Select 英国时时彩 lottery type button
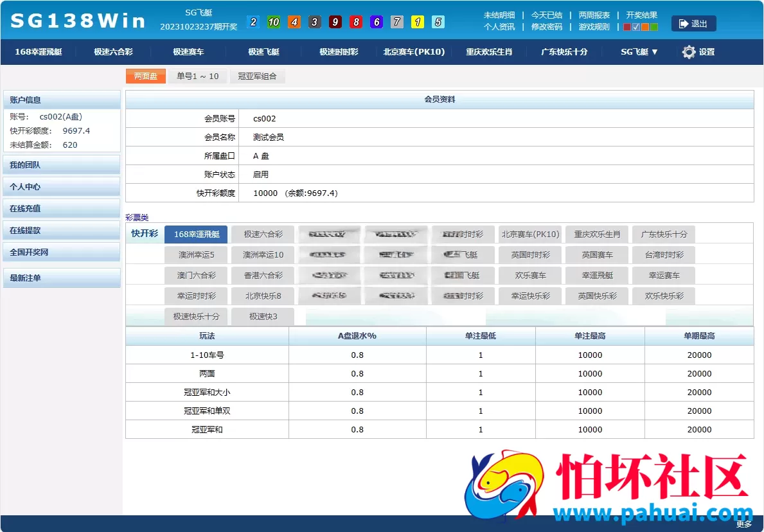Viewport: 764px width, 532px height. pos(530,255)
